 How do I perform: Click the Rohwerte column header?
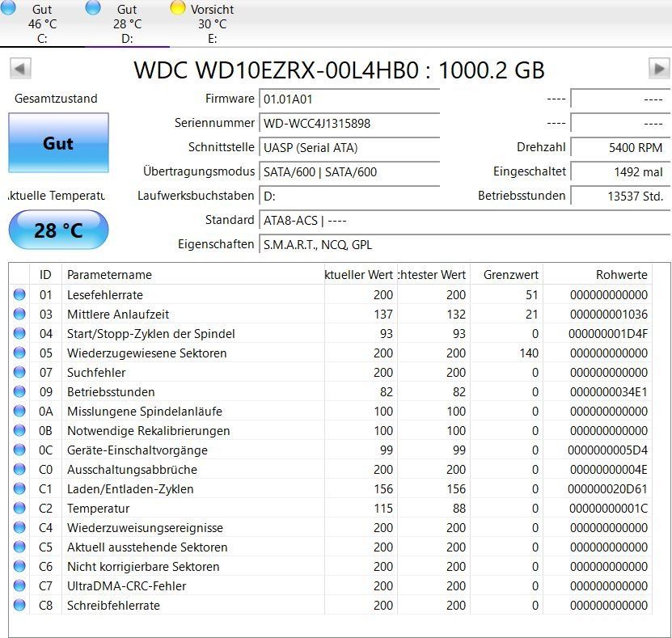pos(598,274)
